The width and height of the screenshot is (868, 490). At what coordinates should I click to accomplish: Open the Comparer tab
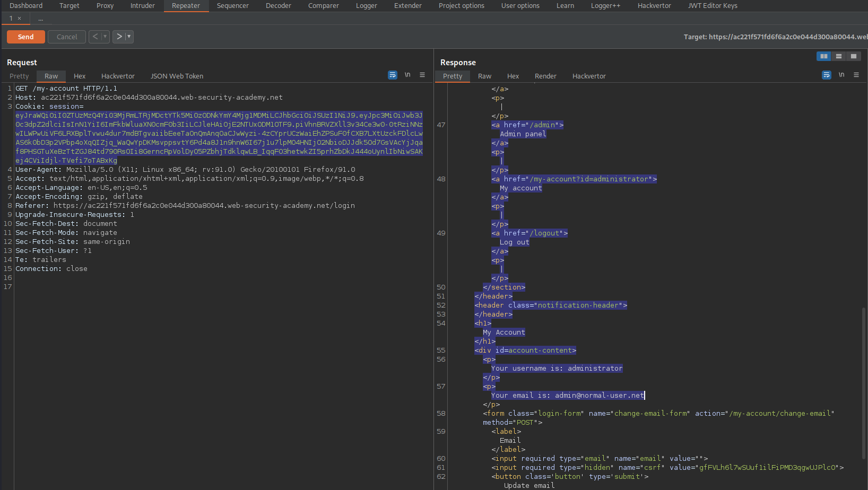(324, 6)
